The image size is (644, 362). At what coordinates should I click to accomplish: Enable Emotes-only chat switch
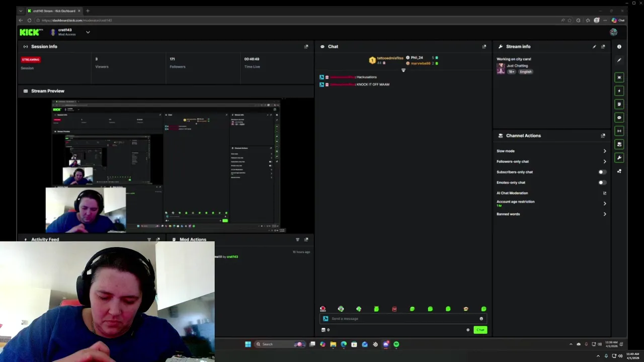tap(602, 183)
